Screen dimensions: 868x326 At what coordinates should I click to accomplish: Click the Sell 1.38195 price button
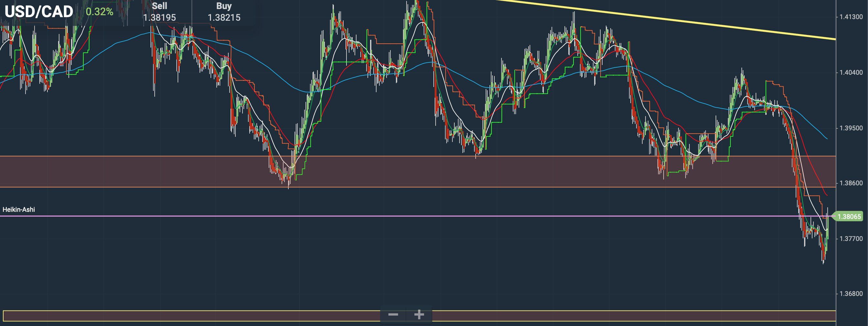click(x=160, y=12)
